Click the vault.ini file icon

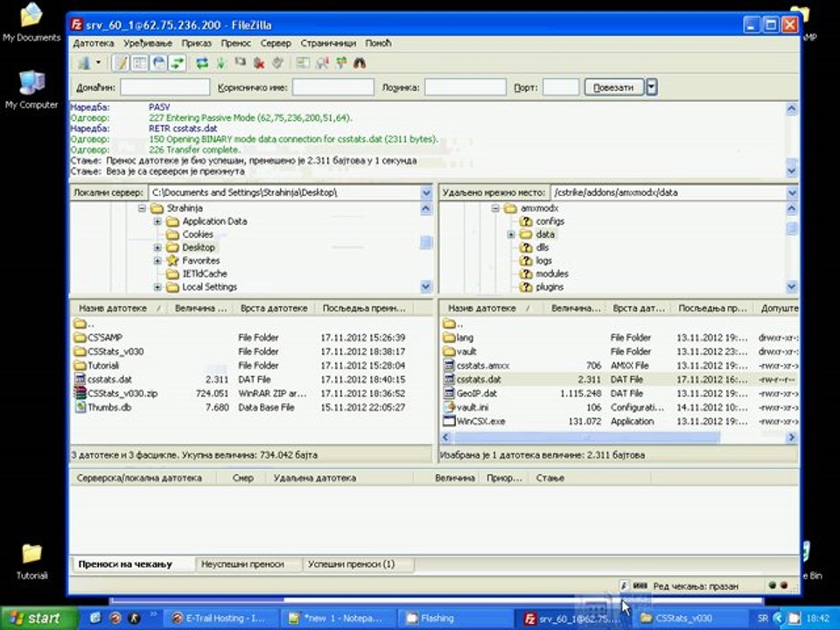coord(449,407)
